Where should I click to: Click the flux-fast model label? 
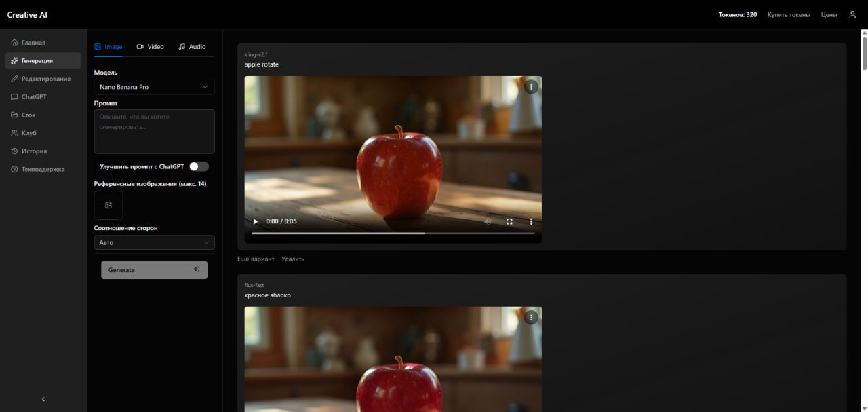click(254, 285)
